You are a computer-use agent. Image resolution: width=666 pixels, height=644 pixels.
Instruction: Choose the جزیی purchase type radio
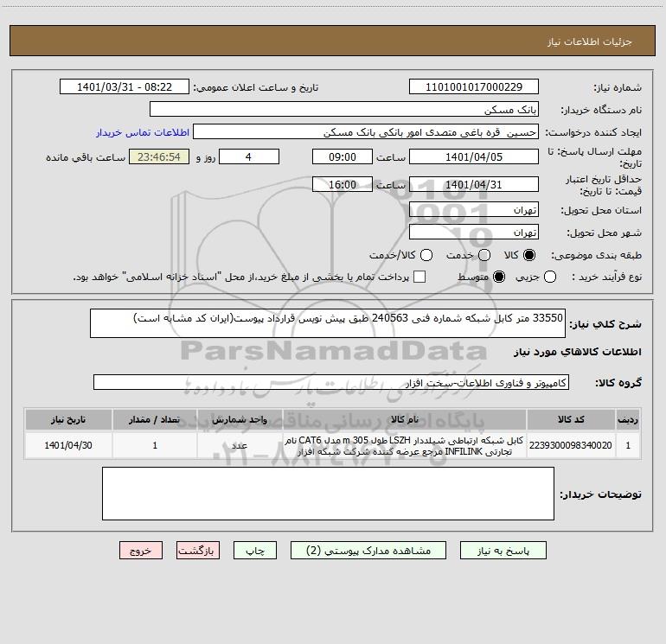click(550, 277)
